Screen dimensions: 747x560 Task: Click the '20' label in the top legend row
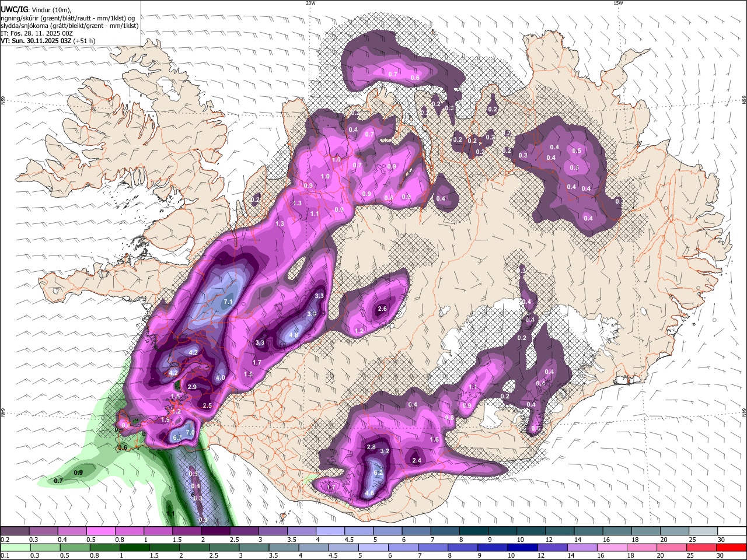tap(664, 540)
